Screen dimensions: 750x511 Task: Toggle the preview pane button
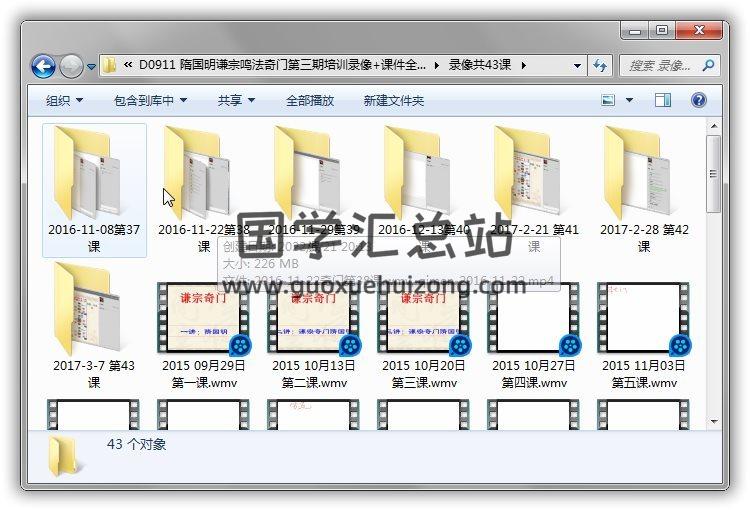click(x=662, y=100)
